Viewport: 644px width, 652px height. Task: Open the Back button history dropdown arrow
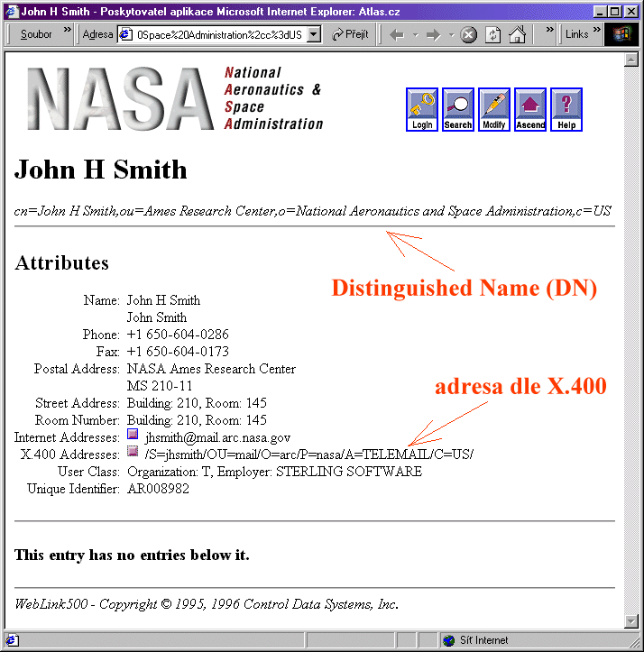415,35
